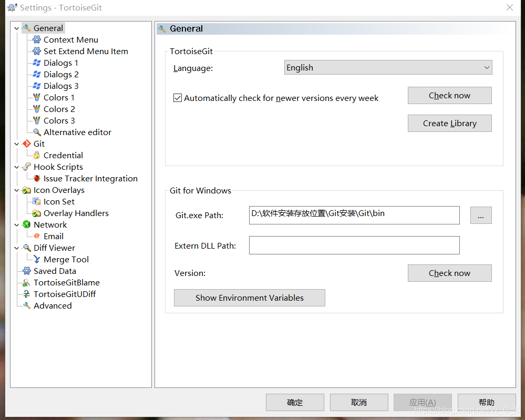Click the Network globe icon
This screenshot has height=420, width=525.
point(26,225)
